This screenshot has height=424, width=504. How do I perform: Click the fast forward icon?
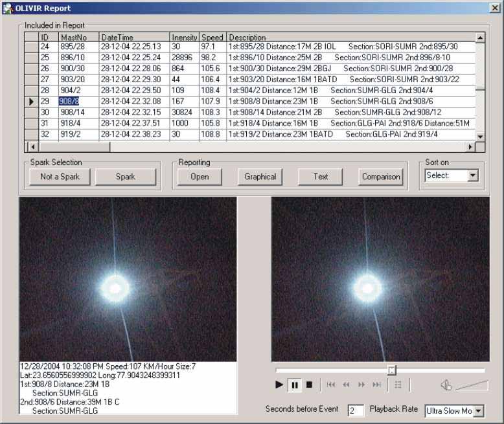(361, 385)
